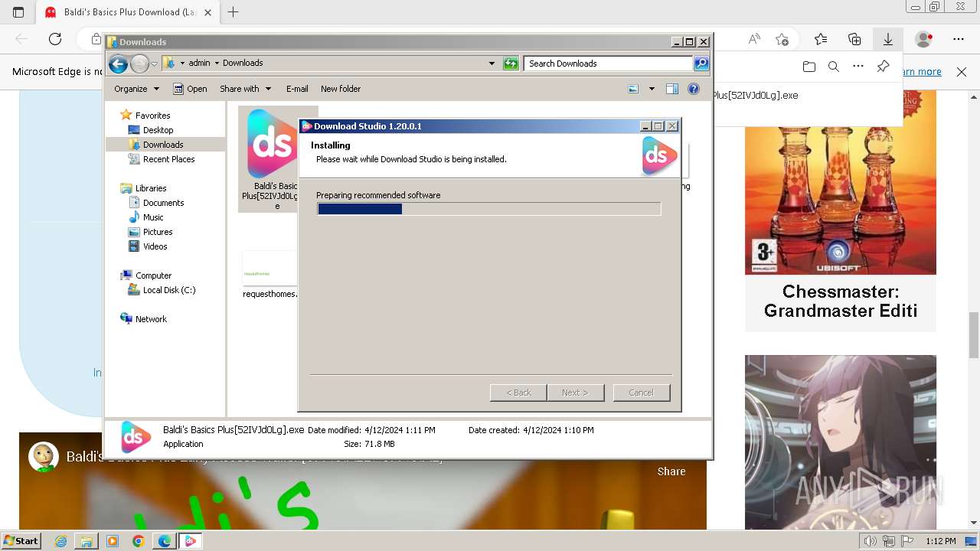Image resolution: width=980 pixels, height=551 pixels.
Task: Click the E-mail toolbar item
Action: pos(297,89)
